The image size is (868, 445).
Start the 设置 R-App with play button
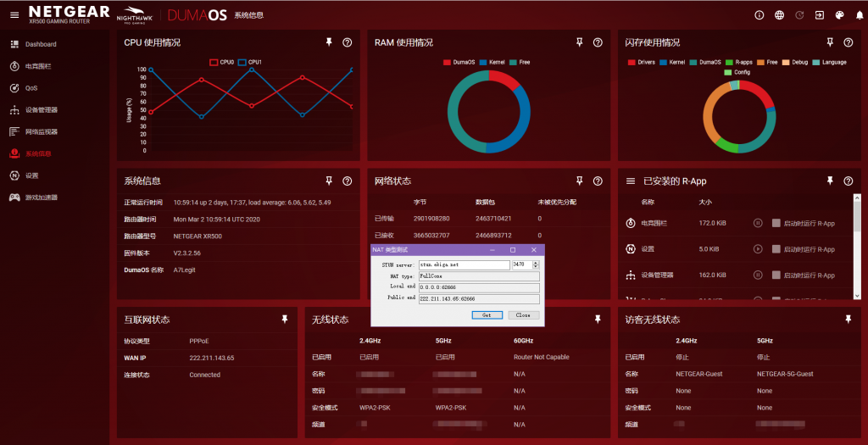pos(758,249)
